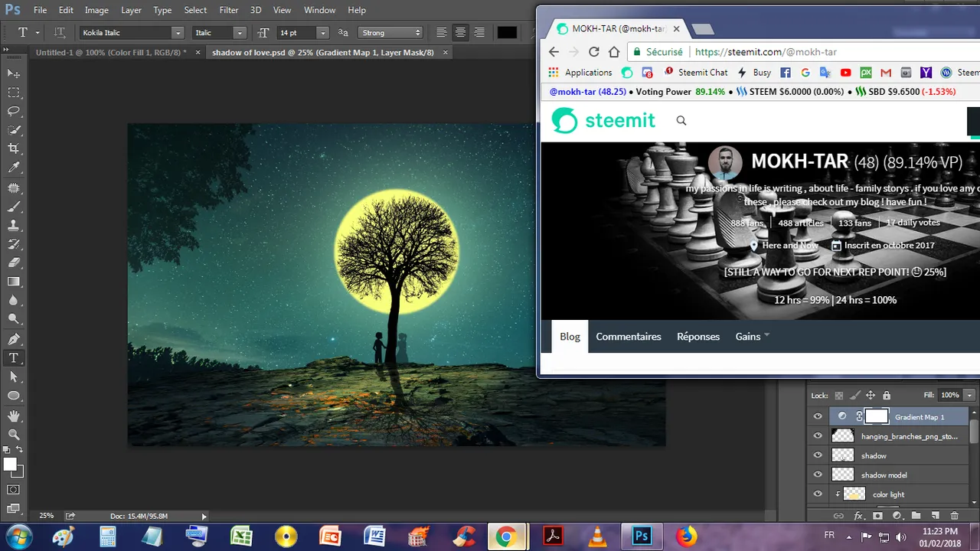Screen dimensions: 980x551
Task: Add a layer style with fx icon
Action: coord(858,516)
